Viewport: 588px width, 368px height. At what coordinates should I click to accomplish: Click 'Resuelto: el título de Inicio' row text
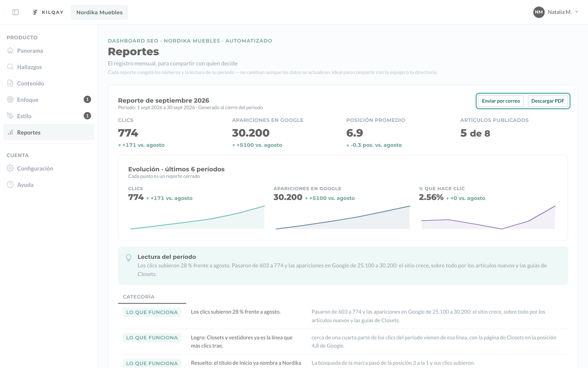pyautogui.click(x=246, y=363)
